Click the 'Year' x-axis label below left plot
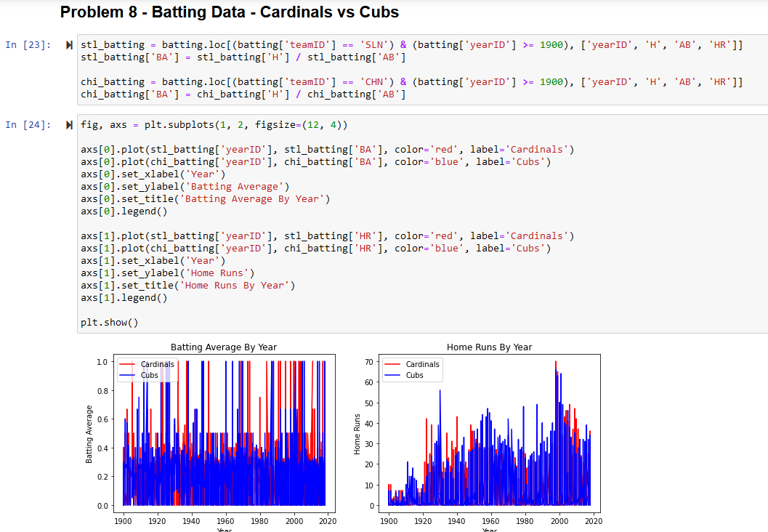 click(x=224, y=530)
